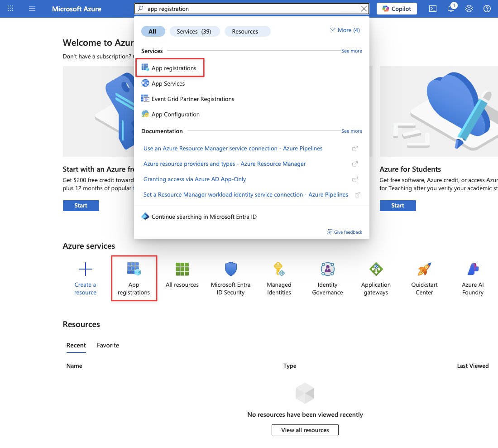
Task: Open the portal hamburger menu
Action: click(x=32, y=9)
